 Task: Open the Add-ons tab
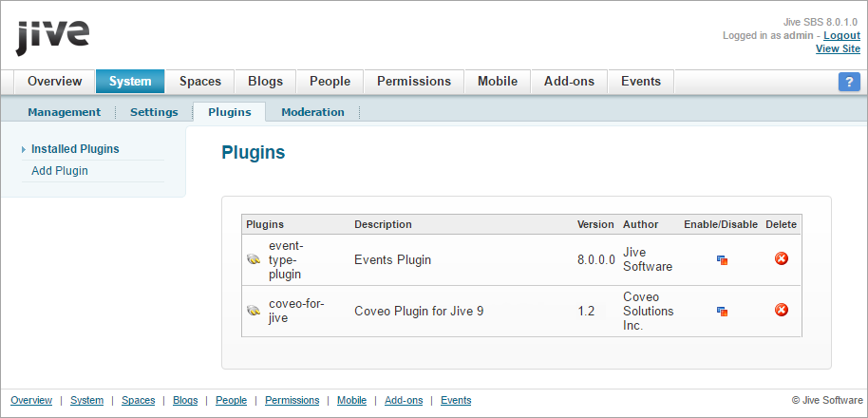click(569, 82)
